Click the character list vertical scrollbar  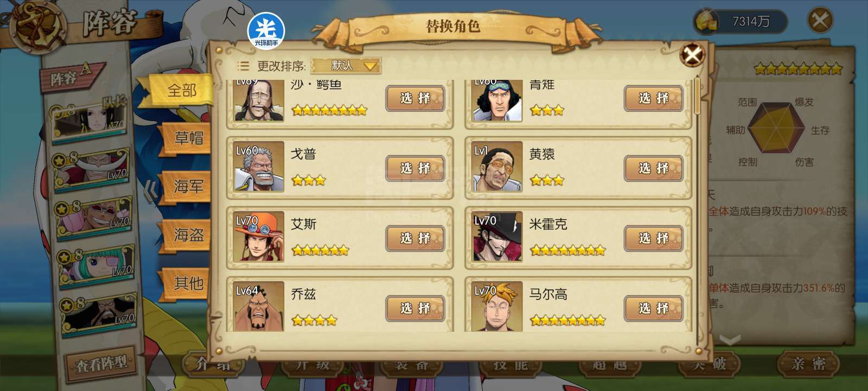(x=698, y=96)
